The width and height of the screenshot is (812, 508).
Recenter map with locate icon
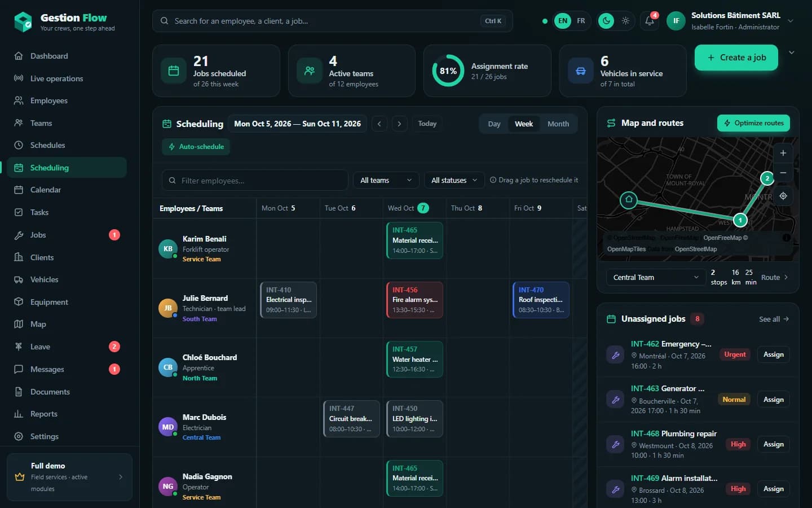[783, 196]
